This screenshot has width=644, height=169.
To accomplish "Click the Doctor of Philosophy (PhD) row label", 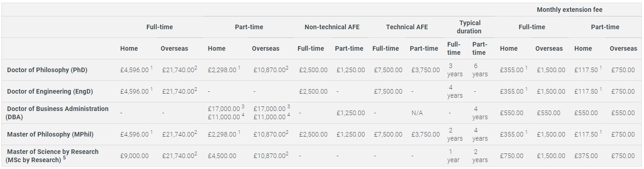I will [x=47, y=70].
